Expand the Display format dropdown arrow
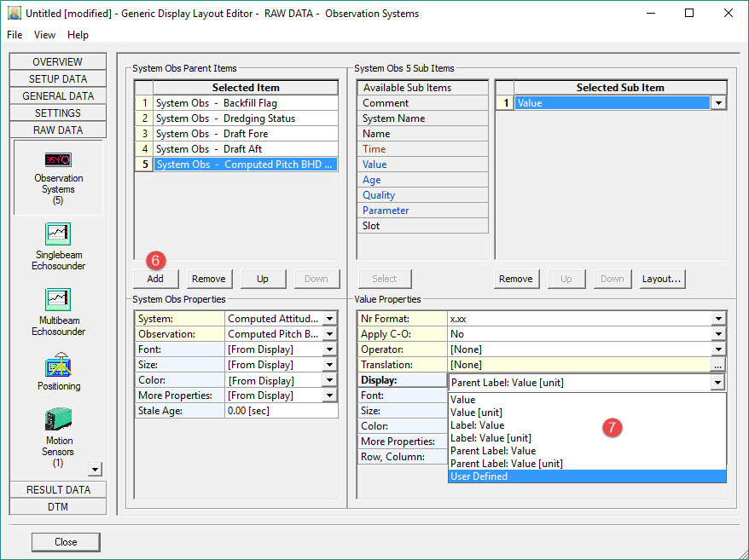 pyautogui.click(x=718, y=383)
